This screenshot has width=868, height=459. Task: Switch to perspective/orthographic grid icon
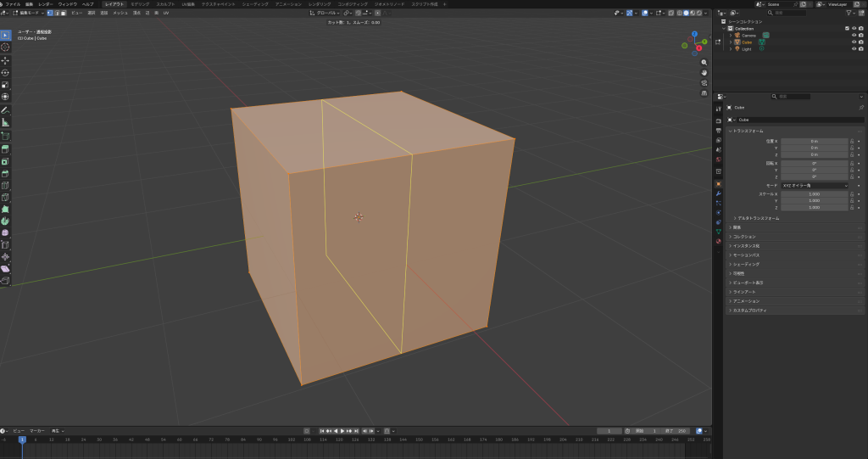tap(704, 95)
